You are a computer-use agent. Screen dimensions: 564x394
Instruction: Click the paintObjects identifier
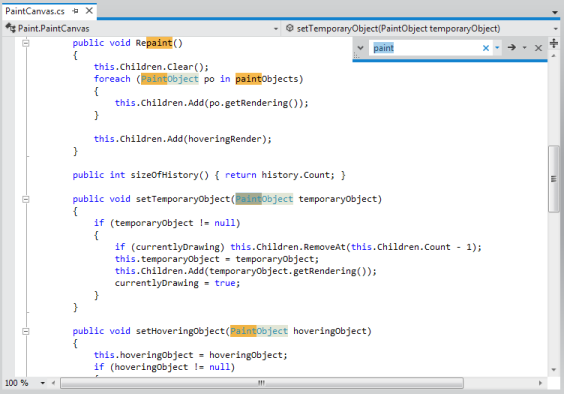click(267, 79)
